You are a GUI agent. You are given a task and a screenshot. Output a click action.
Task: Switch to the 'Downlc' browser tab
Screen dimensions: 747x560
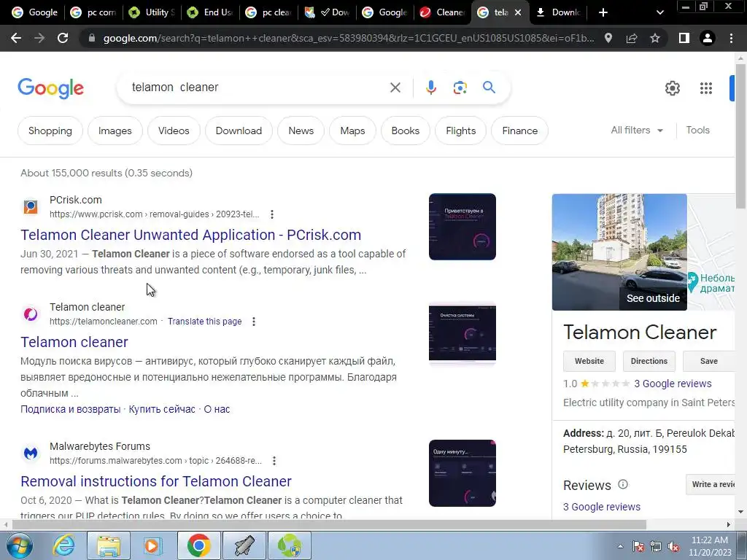coord(558,12)
